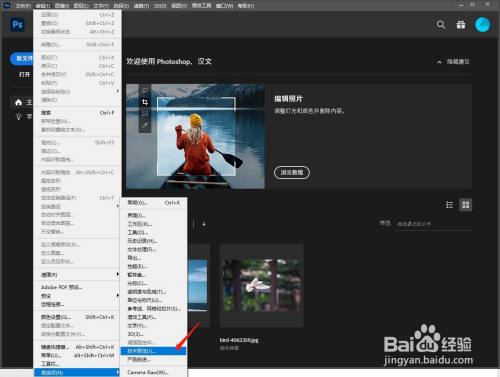Focus the recent files filter field
The height and width of the screenshot is (377, 500).
tap(433, 224)
